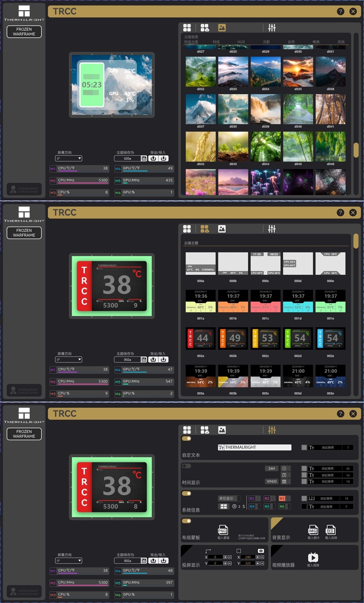
Task: Click the eye icon in 投屏显示 panel
Action: (261, 551)
